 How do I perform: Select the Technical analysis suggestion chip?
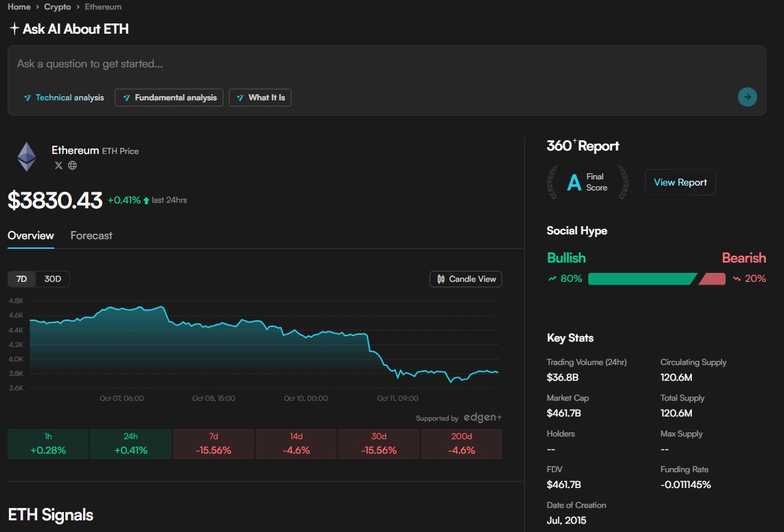coord(64,97)
